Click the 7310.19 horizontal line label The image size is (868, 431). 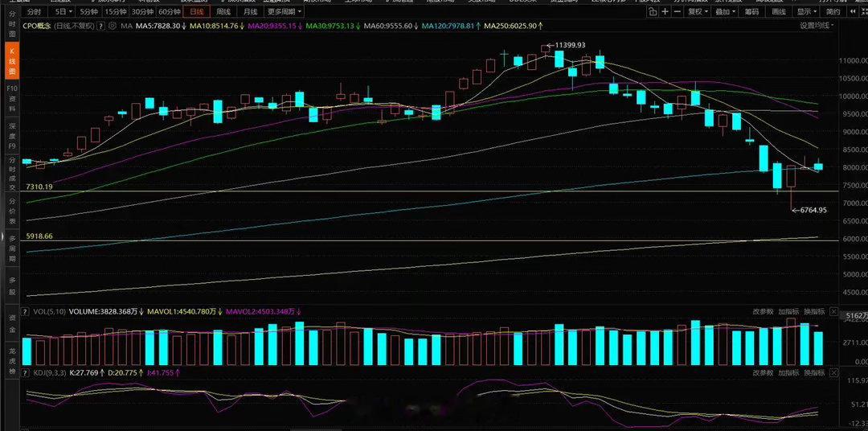39,187
